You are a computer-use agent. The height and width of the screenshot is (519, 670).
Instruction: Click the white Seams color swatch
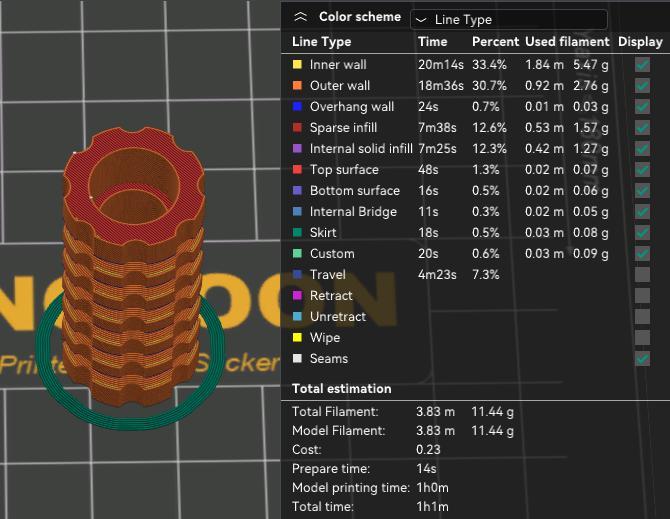[297, 358]
